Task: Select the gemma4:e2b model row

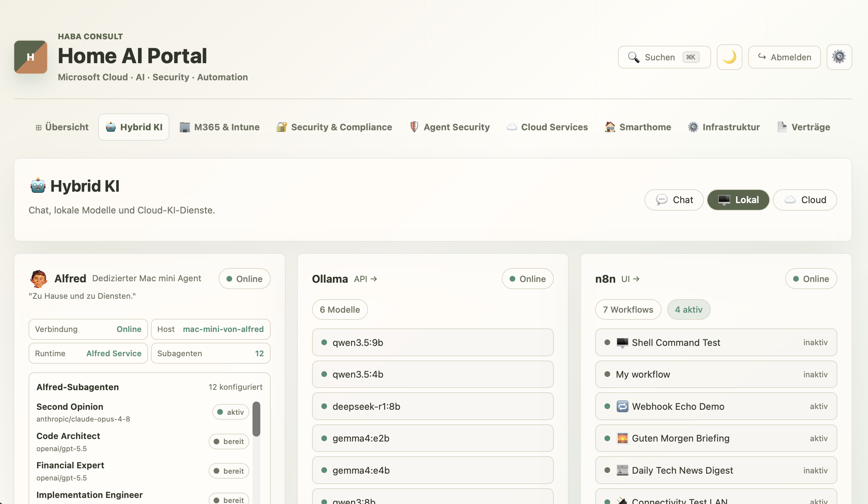Action: click(433, 438)
